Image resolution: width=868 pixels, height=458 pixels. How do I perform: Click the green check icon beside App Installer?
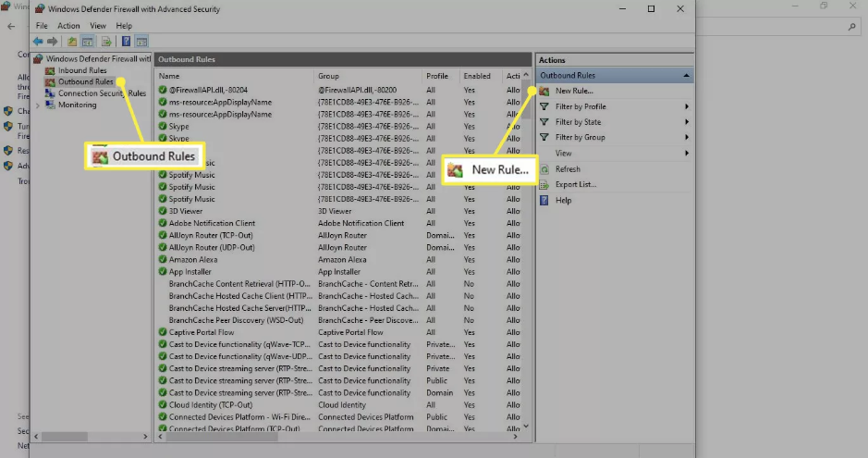click(162, 271)
